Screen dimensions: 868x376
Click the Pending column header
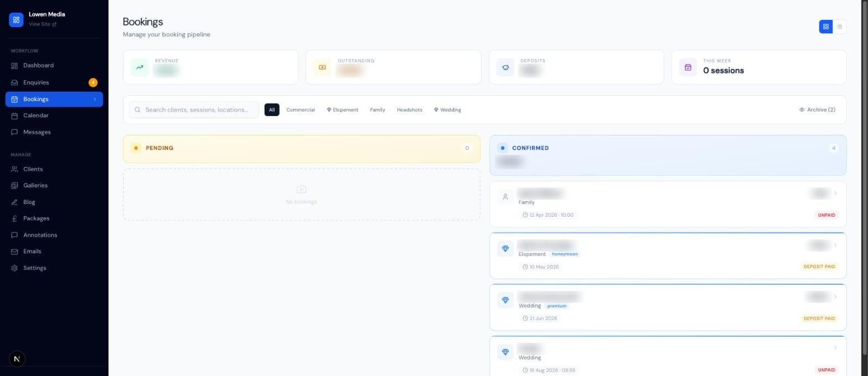[x=302, y=149]
